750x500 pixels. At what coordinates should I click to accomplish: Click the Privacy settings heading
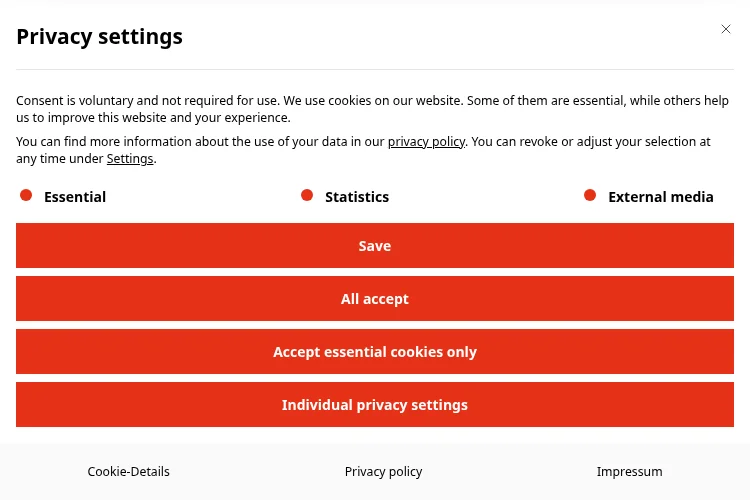tap(99, 37)
